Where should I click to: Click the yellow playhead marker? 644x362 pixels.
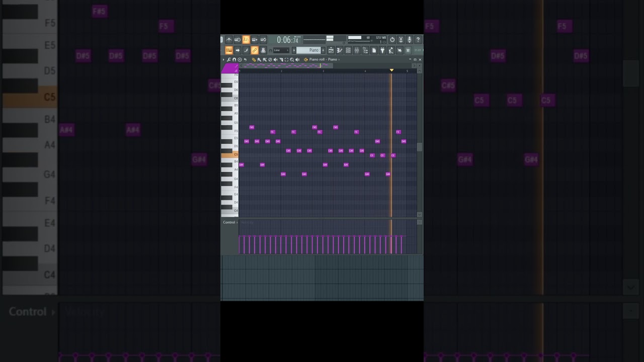tap(391, 70)
